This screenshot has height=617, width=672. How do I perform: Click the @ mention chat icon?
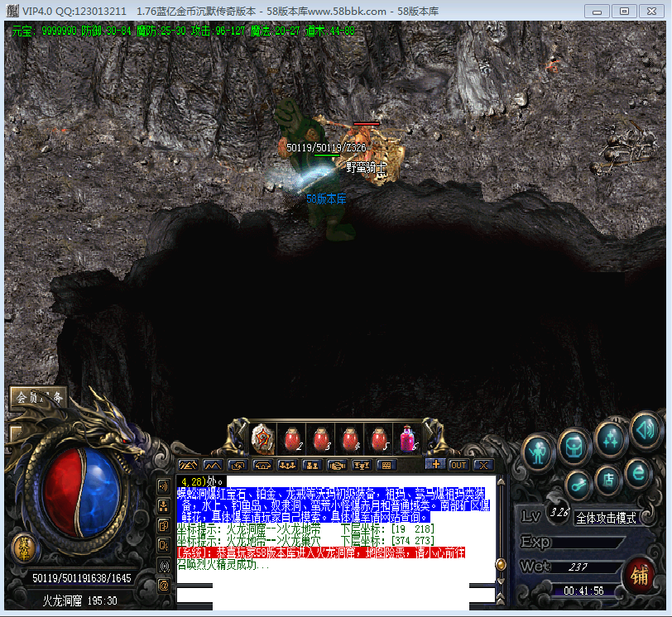click(x=164, y=586)
